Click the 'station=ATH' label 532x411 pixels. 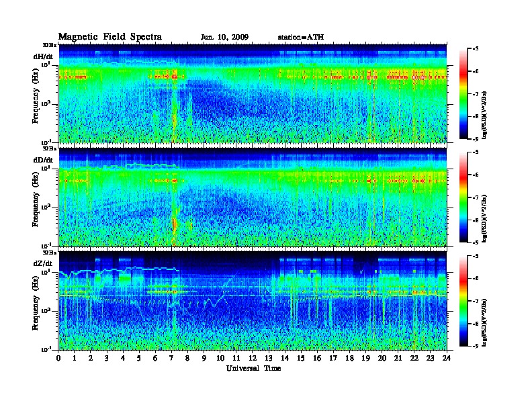(301, 37)
